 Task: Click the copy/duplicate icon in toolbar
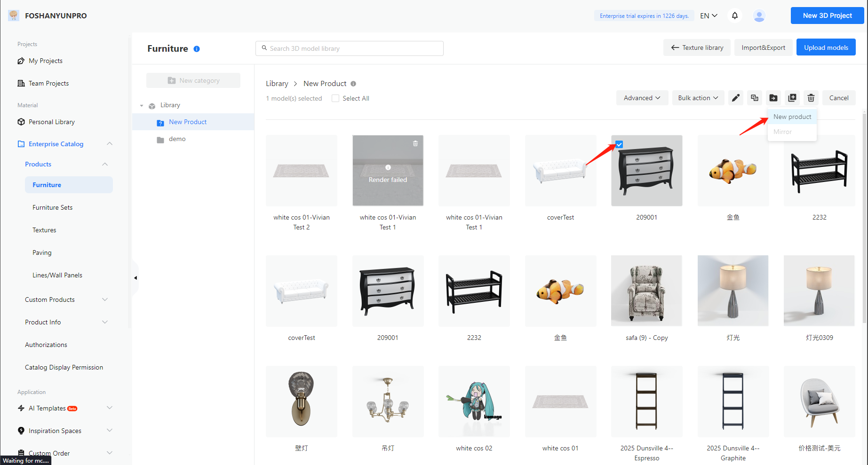(755, 98)
